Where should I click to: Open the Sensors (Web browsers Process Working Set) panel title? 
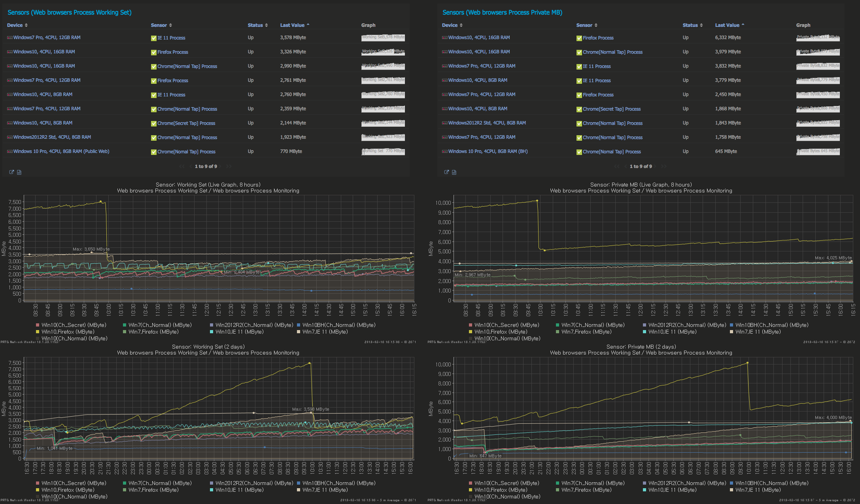point(70,12)
